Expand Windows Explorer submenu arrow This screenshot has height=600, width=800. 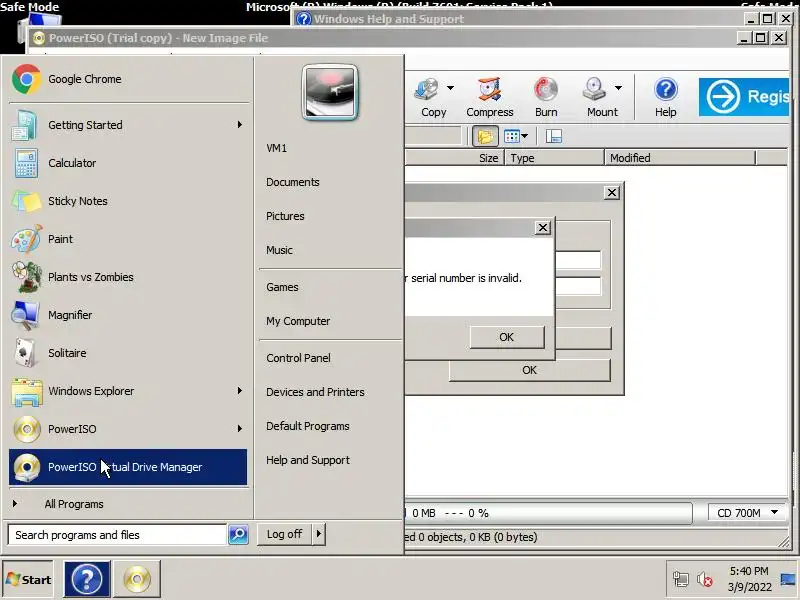239,391
